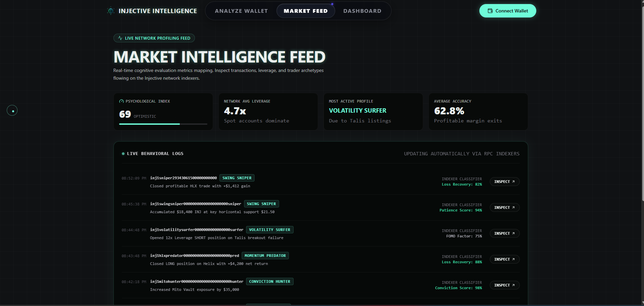Click the arrow icon on first Inspect button

tap(513, 182)
